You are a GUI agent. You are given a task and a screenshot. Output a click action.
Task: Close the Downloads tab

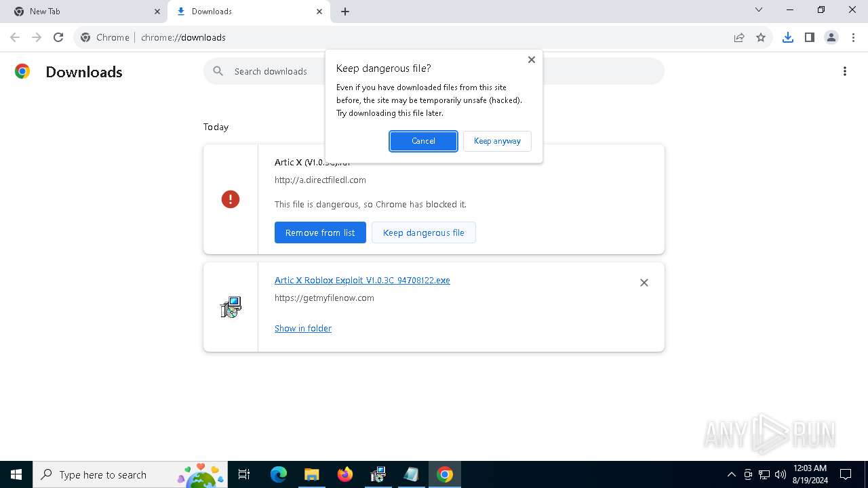(x=319, y=12)
